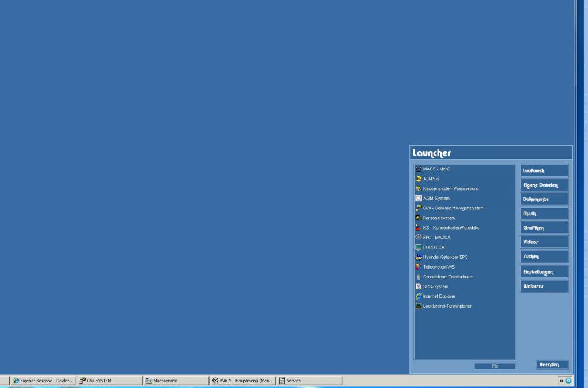Click the Dokumente button

[544, 199]
